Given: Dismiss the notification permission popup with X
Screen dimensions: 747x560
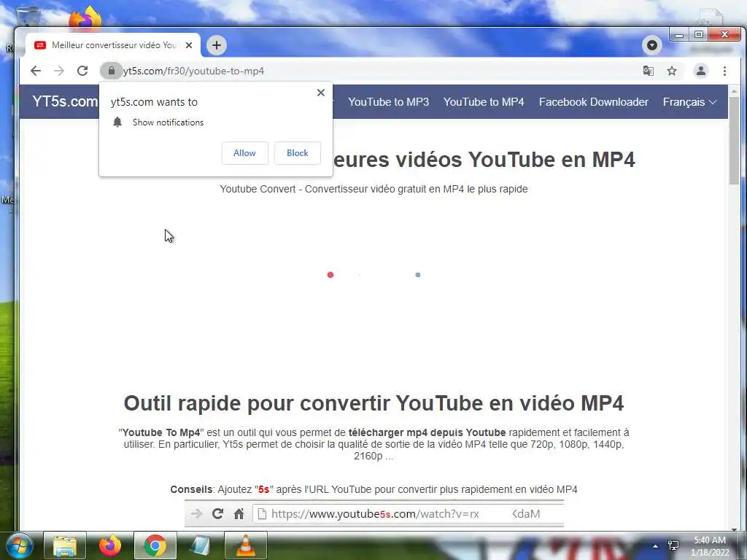Looking at the screenshot, I should (x=321, y=93).
